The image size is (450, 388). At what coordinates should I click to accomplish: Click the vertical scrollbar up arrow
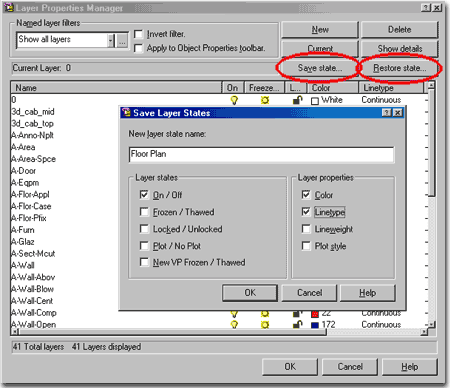coord(431,85)
